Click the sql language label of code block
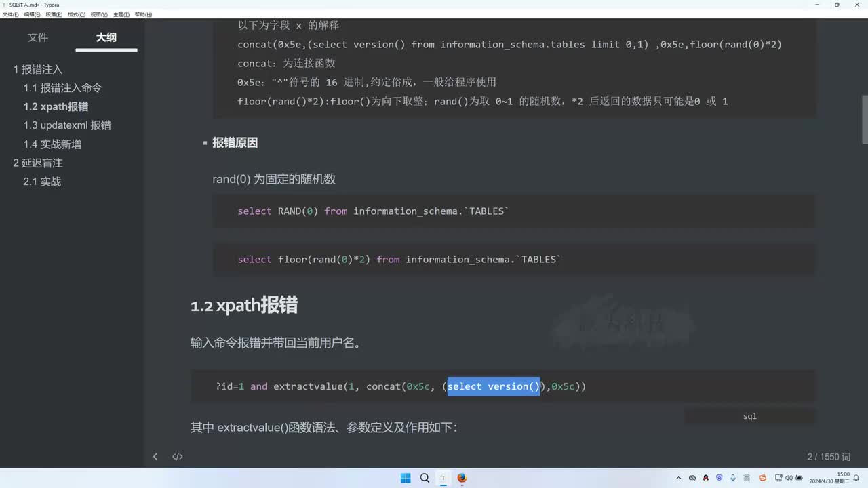 [x=750, y=416]
